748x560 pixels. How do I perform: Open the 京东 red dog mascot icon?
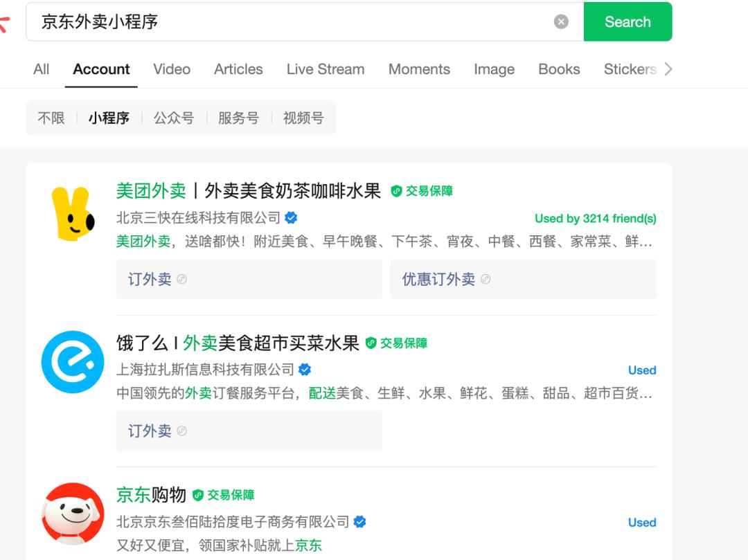click(x=73, y=514)
